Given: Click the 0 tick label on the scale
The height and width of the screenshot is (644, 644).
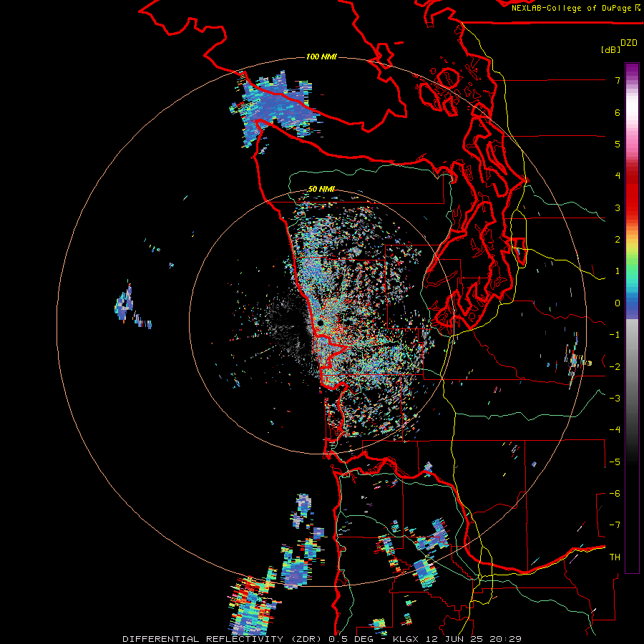Looking at the screenshot, I should 618,303.
